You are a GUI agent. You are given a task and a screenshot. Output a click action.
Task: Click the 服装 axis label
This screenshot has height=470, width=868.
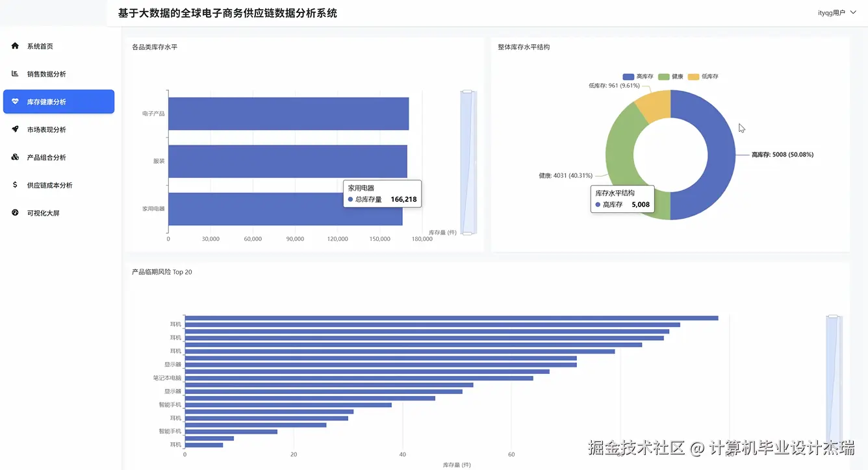tap(159, 161)
